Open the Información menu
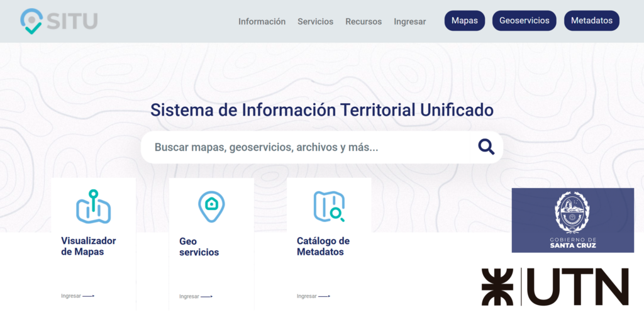Viewport: 644px width, 322px height. pyautogui.click(x=262, y=21)
